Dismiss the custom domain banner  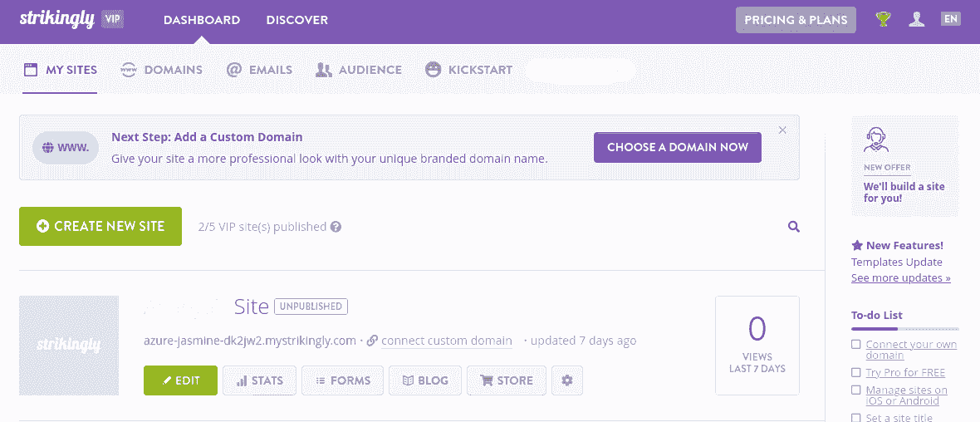(x=782, y=130)
